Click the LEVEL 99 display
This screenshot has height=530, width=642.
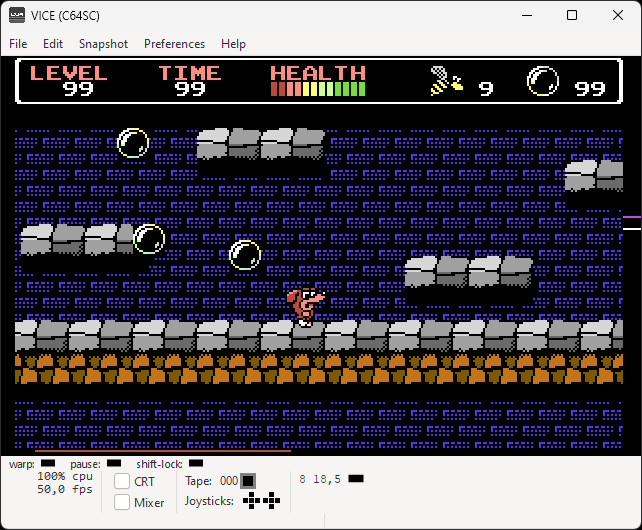(69, 80)
